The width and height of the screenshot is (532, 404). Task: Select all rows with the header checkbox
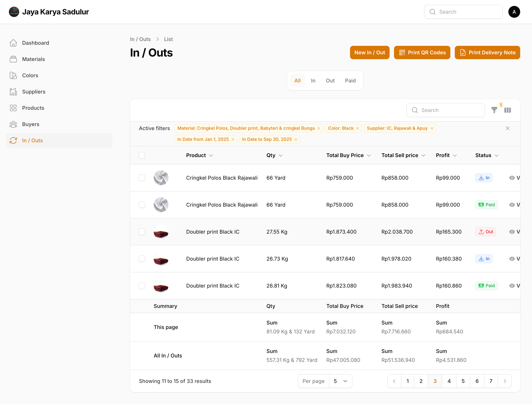click(x=142, y=155)
